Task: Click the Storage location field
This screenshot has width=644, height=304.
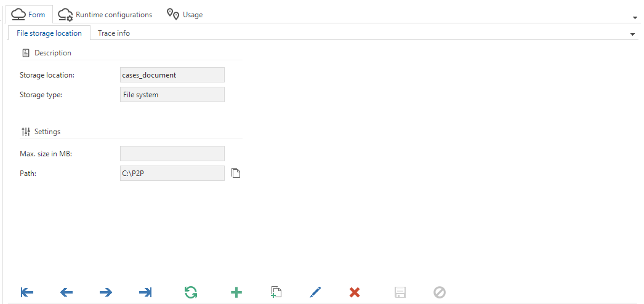Action: click(172, 75)
